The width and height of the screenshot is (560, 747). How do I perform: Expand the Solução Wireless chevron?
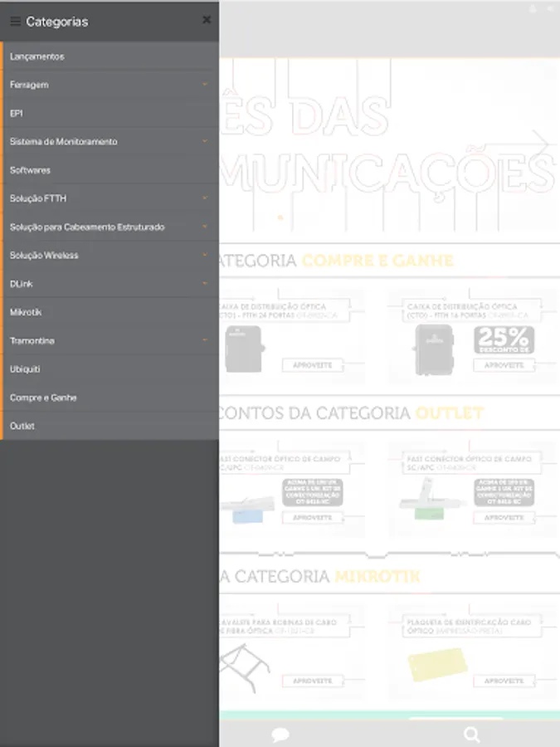click(x=205, y=255)
